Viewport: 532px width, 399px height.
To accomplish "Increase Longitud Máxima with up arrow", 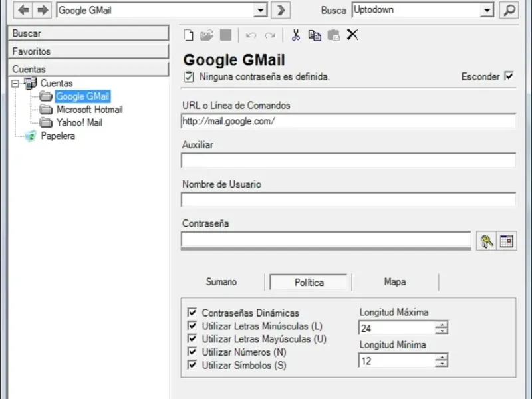I will click(442, 325).
